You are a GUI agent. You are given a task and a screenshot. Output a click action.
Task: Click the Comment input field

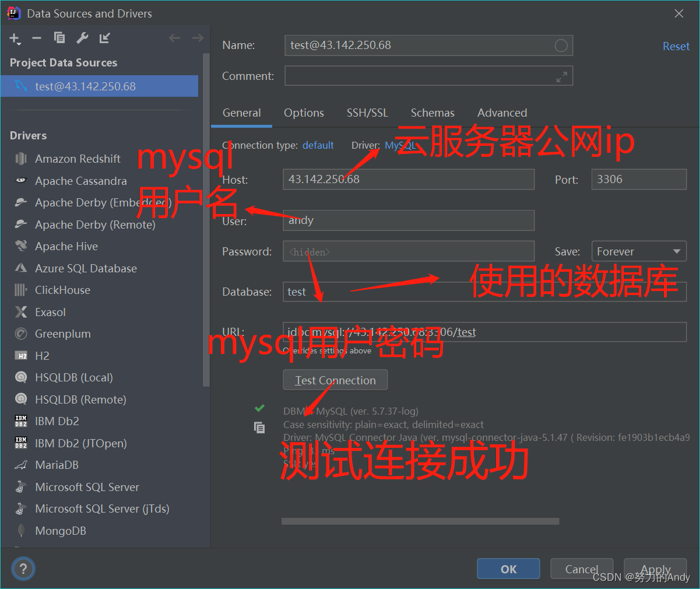click(428, 76)
